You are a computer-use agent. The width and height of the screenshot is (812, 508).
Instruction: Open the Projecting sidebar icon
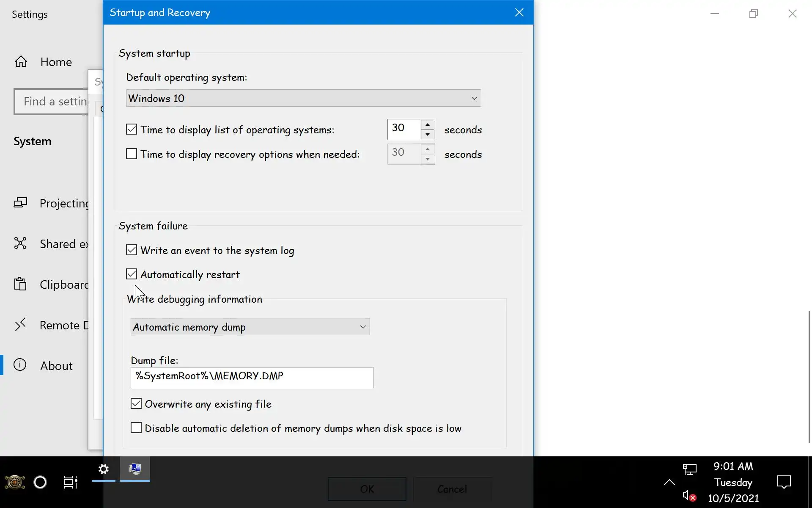[20, 203]
